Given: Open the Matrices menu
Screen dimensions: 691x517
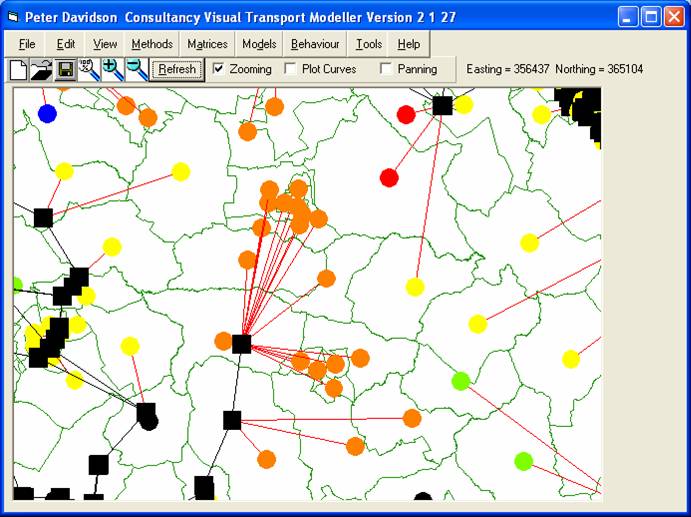Looking at the screenshot, I should pyautogui.click(x=207, y=44).
